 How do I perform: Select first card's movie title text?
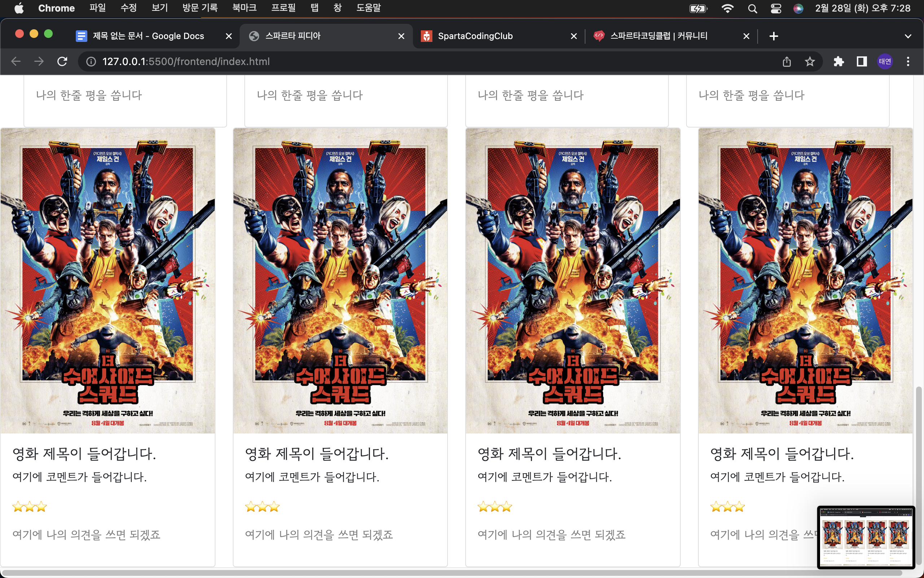84,454
